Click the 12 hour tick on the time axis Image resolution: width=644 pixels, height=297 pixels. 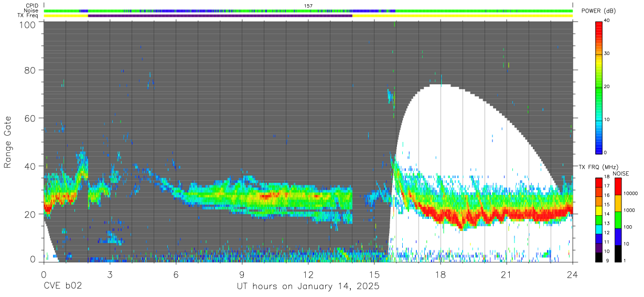(308, 274)
